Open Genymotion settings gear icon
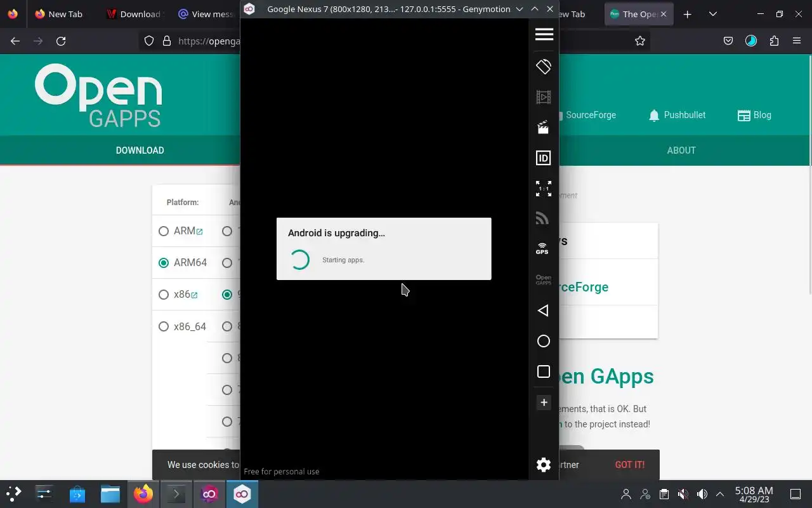812x508 pixels. 544,465
